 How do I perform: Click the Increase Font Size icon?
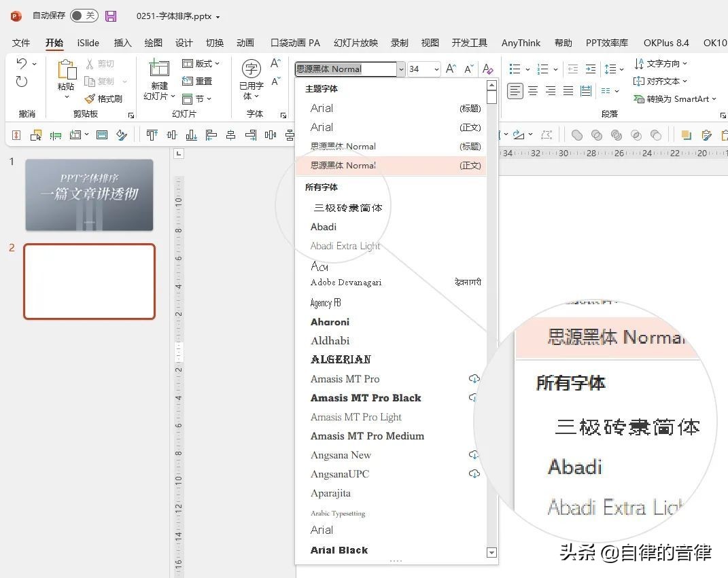pyautogui.click(x=451, y=69)
